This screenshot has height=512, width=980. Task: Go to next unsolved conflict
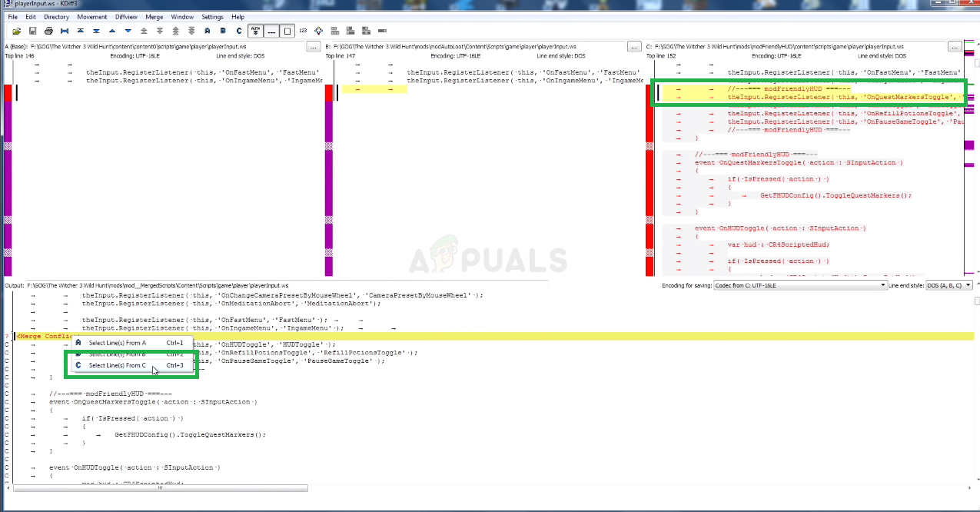191,31
